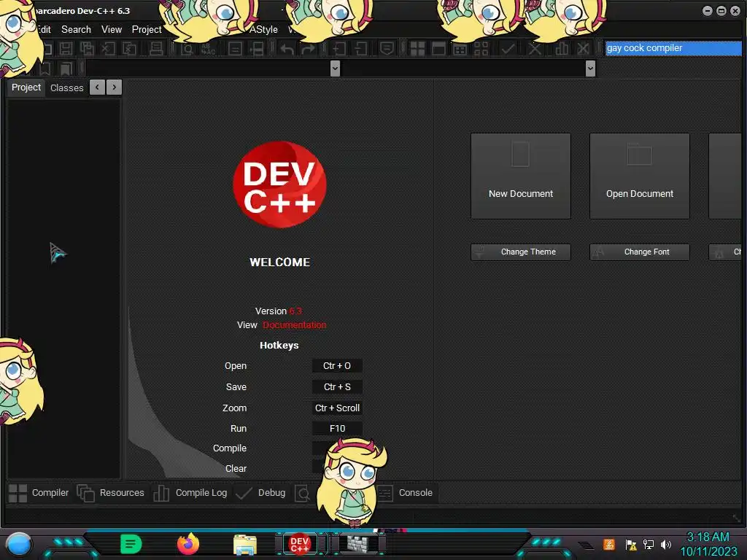Open the Compiler bottom tab
The width and height of the screenshot is (747, 560).
39,493
